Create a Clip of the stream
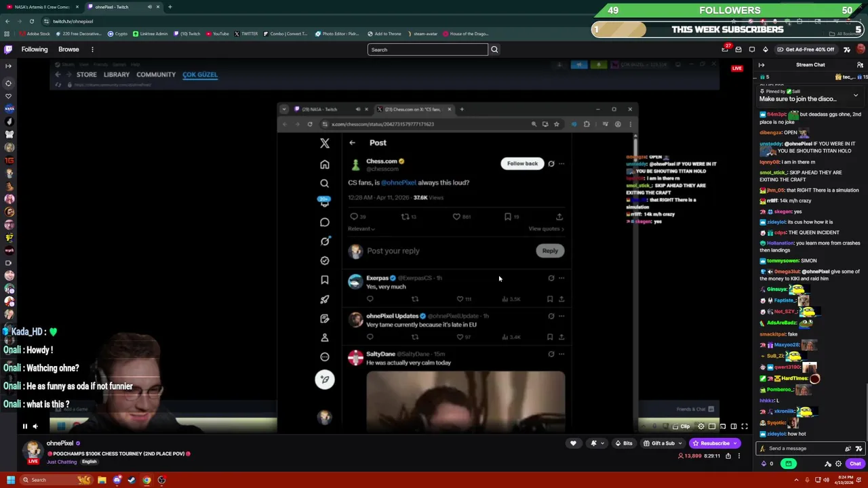This screenshot has height=488, width=868. pyautogui.click(x=682, y=426)
